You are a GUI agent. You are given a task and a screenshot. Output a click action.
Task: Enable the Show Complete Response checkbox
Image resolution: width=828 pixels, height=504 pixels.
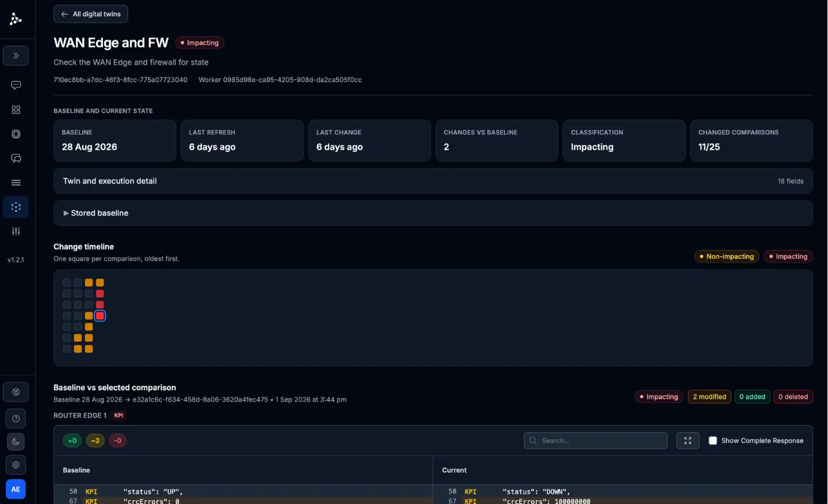tap(713, 441)
